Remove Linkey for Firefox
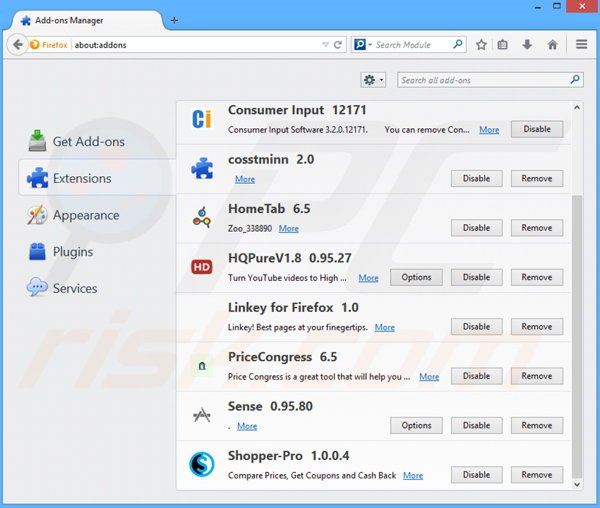Viewport: 600px width, 508px height. coord(537,327)
